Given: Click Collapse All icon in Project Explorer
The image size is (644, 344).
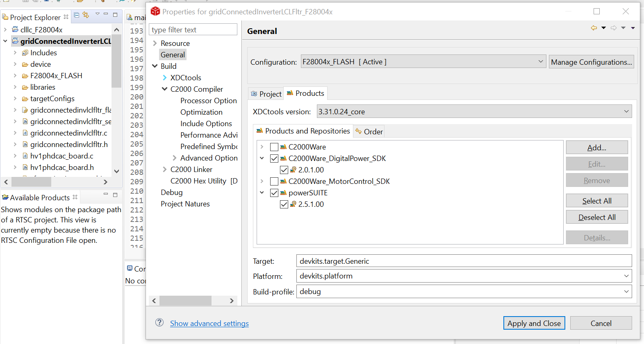Looking at the screenshot, I should (x=77, y=15).
